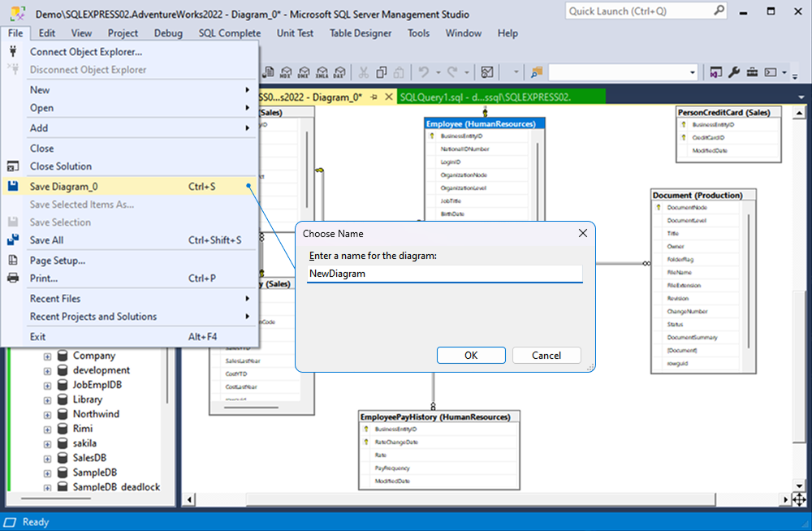The height and width of the screenshot is (531, 812).
Task: Click the New MDX Query toolbar icon
Action: tap(286, 71)
